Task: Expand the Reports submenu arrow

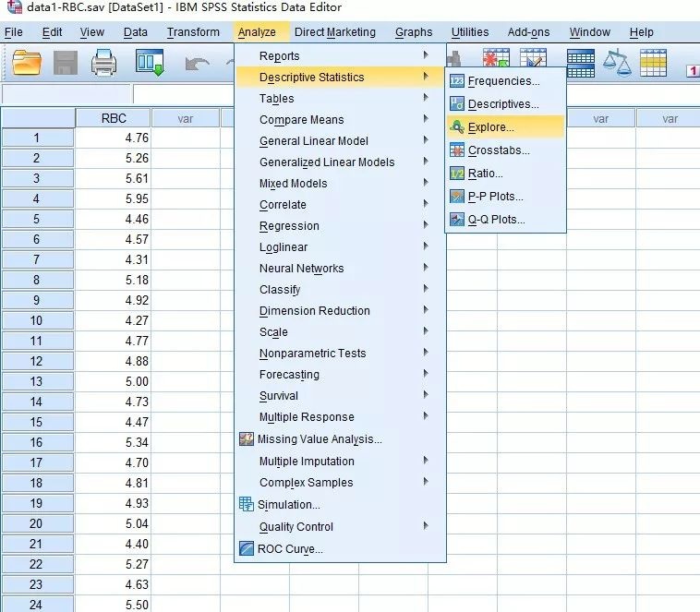Action: pyautogui.click(x=426, y=54)
